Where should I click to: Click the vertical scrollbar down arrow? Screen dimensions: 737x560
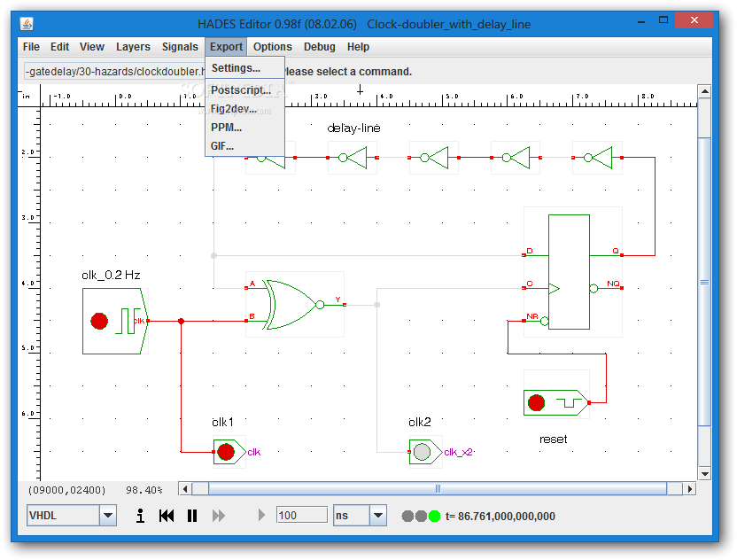tap(704, 474)
